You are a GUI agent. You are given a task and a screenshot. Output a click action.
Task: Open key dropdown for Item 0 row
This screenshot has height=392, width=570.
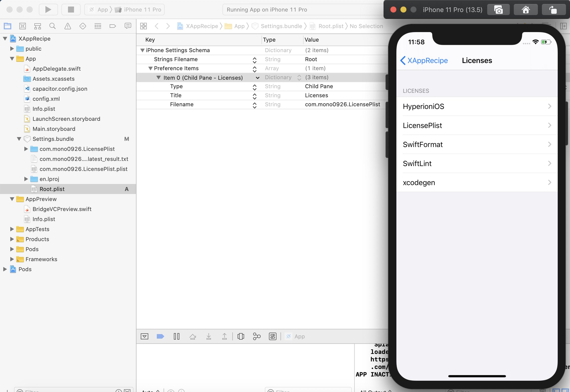[x=257, y=78]
